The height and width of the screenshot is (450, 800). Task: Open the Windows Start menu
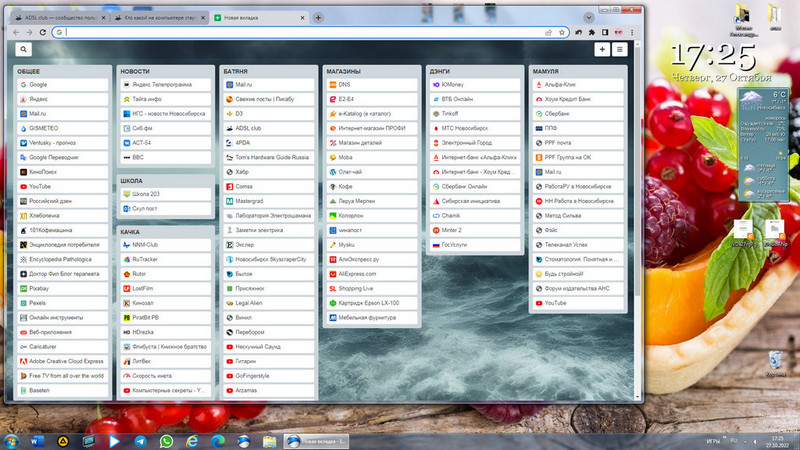click(x=11, y=441)
